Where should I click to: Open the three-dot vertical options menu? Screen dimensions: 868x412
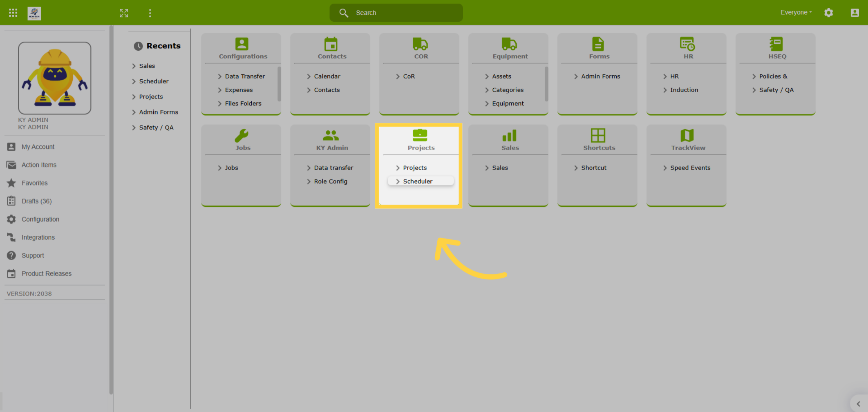point(150,13)
